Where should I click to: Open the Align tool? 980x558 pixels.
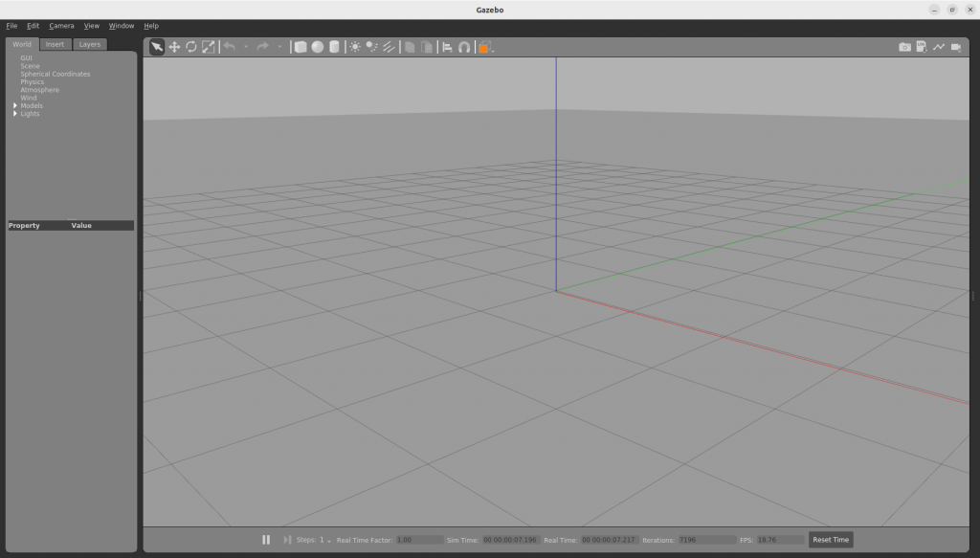pyautogui.click(x=448, y=47)
